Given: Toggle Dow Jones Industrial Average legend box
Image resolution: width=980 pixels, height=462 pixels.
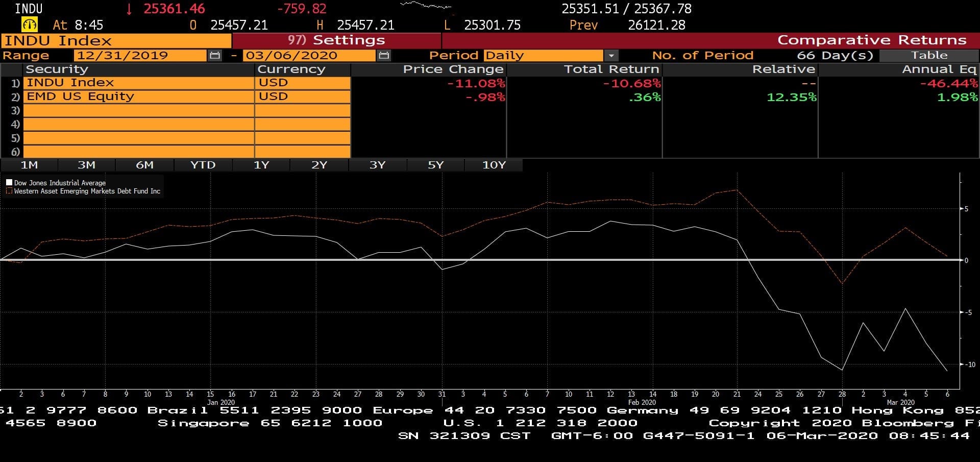Looking at the screenshot, I should tap(9, 182).
